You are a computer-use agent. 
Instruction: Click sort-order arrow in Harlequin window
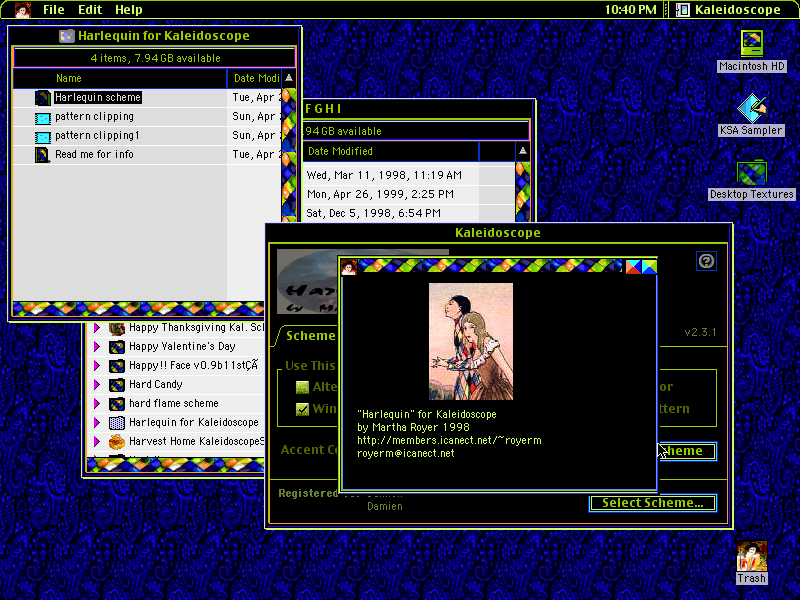click(289, 78)
